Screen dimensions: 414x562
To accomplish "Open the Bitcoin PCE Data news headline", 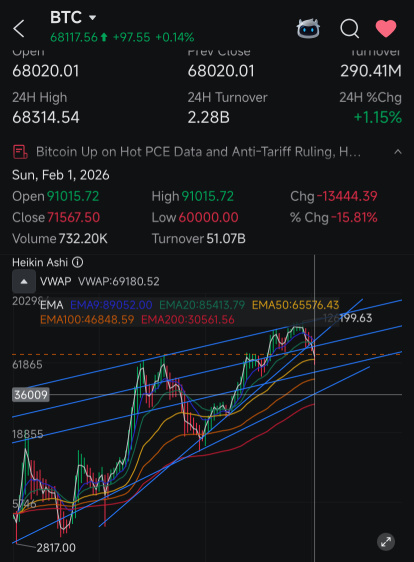I will (x=198, y=152).
